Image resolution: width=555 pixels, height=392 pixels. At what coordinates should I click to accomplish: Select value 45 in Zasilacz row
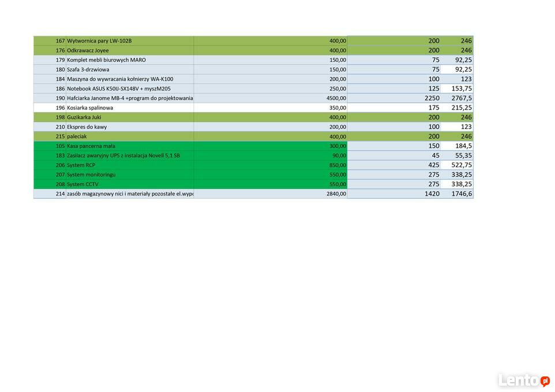click(394, 155)
